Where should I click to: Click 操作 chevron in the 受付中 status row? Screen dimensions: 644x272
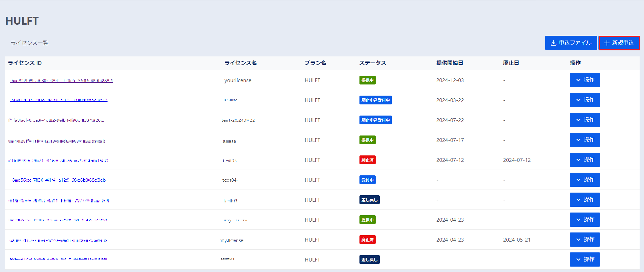(x=579, y=180)
